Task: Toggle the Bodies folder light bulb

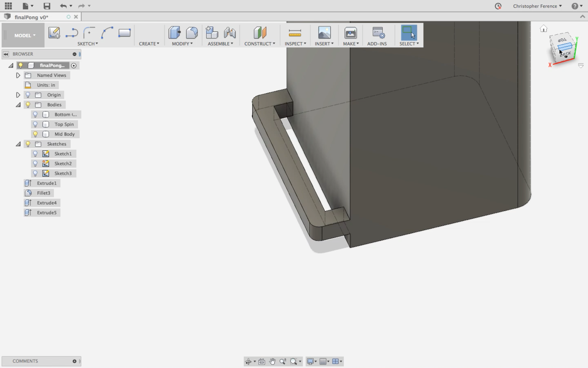Action: tap(28, 105)
